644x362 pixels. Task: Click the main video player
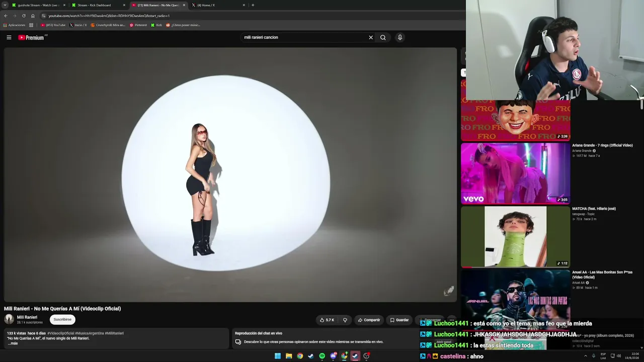pos(230,174)
